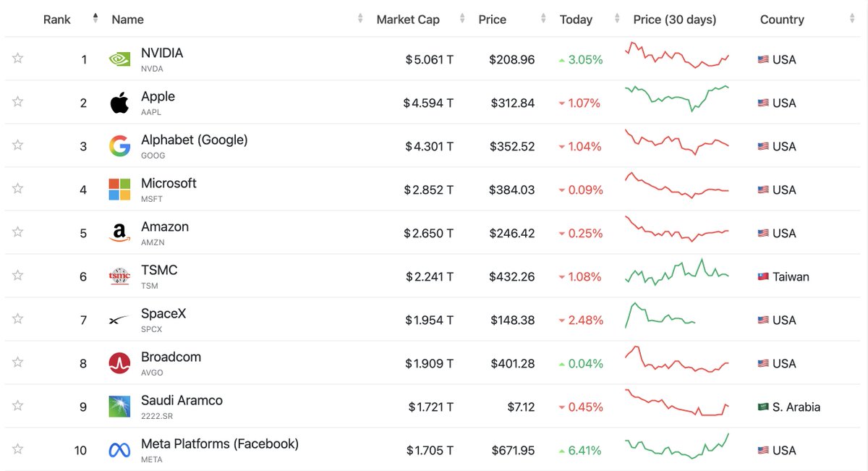The image size is (868, 471).
Task: Sort by Name using its sort arrows
Action: click(360, 19)
